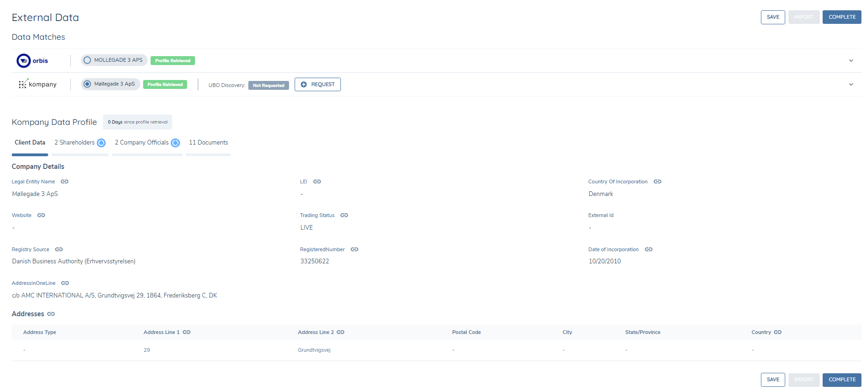Click link icon in Country column header

tap(778, 332)
